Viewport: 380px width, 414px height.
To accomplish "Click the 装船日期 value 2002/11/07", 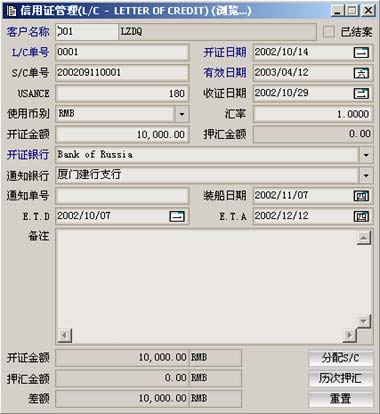I will [281, 196].
